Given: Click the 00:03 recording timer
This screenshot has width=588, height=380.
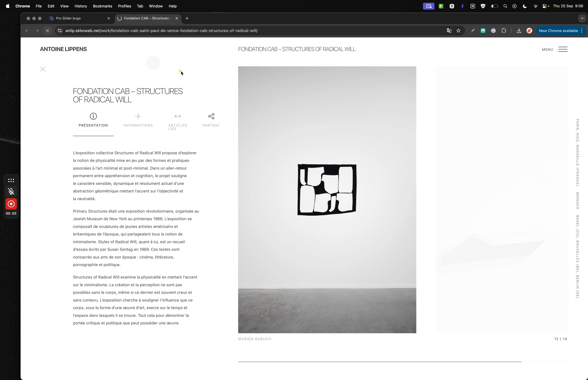Looking at the screenshot, I should click(x=11, y=213).
